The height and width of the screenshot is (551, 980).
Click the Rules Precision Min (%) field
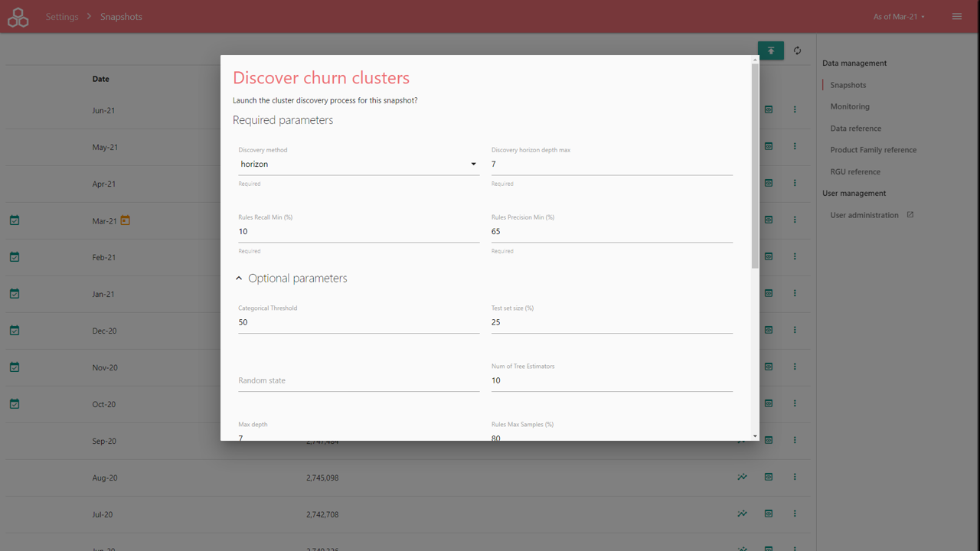(x=612, y=232)
